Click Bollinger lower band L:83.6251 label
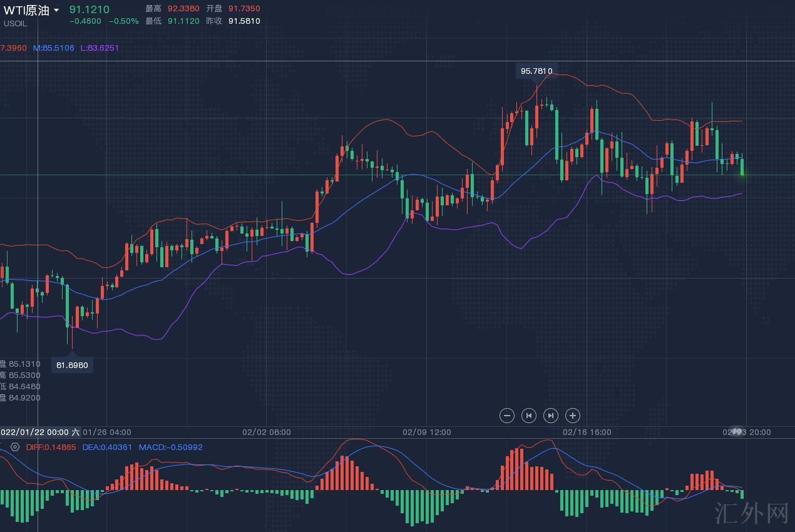 coord(100,48)
